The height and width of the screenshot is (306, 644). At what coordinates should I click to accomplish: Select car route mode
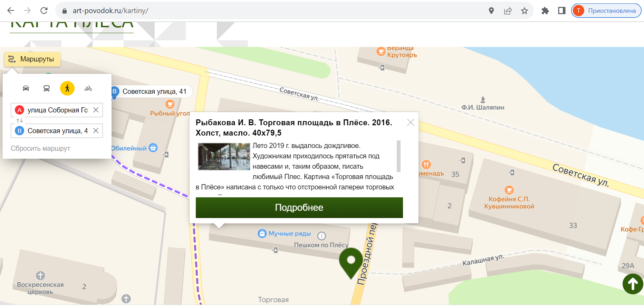click(26, 88)
